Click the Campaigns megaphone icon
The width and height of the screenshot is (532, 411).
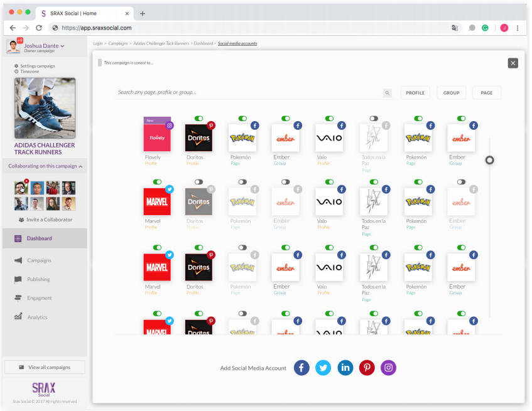18,260
